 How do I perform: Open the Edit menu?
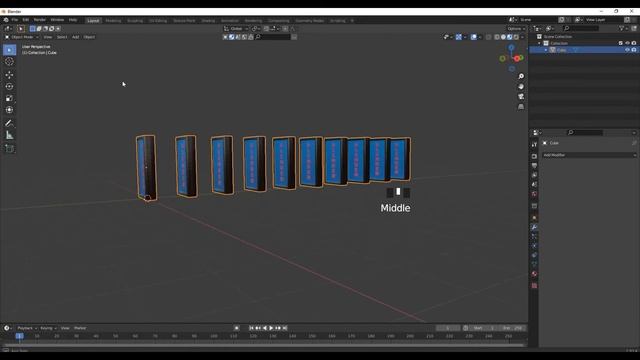pos(26,20)
